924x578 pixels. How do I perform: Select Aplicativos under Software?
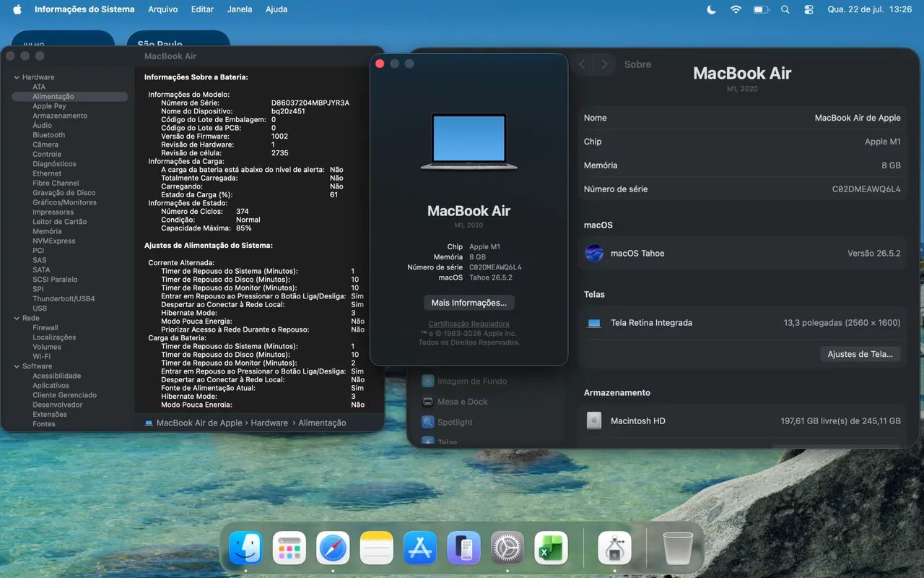coord(51,385)
